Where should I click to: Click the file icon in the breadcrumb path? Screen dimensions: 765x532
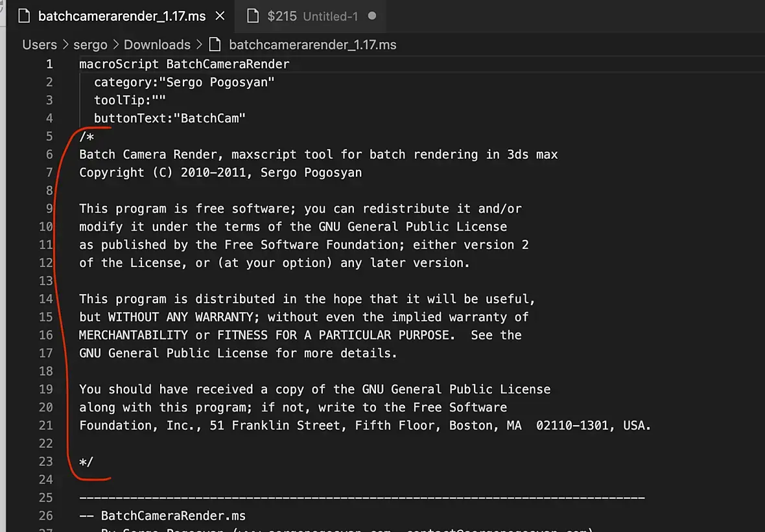(216, 45)
